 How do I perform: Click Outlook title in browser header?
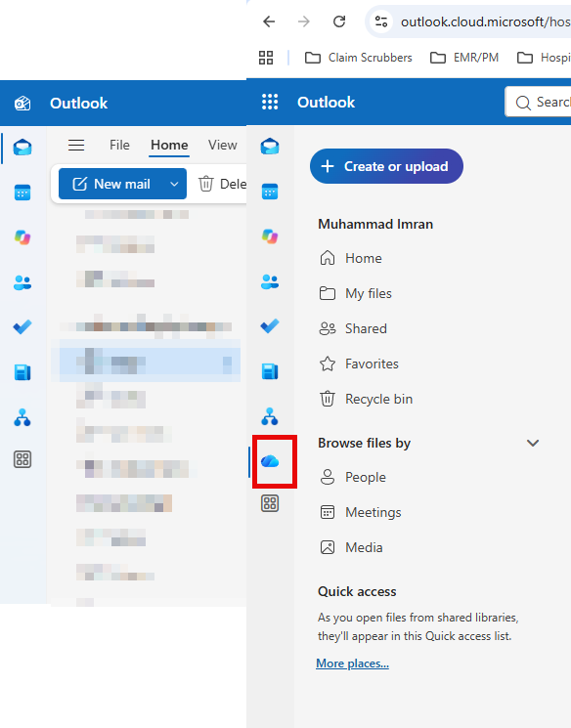tap(326, 103)
